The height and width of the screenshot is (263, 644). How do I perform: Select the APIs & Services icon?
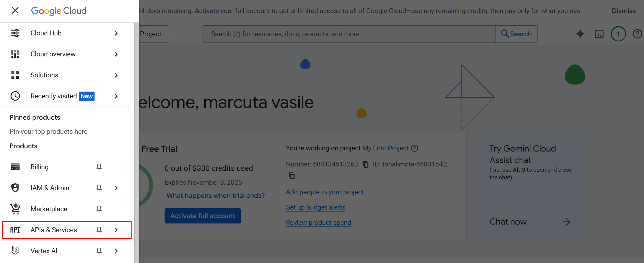tap(15, 230)
